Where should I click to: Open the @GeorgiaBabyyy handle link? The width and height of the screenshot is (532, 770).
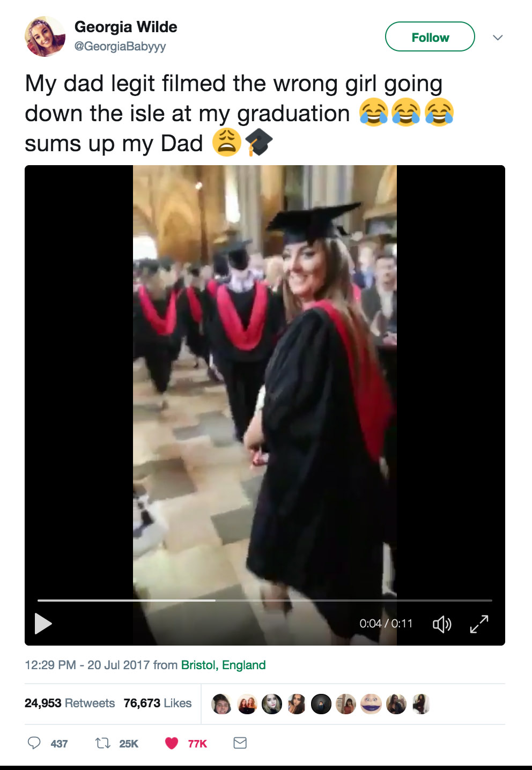[x=120, y=46]
